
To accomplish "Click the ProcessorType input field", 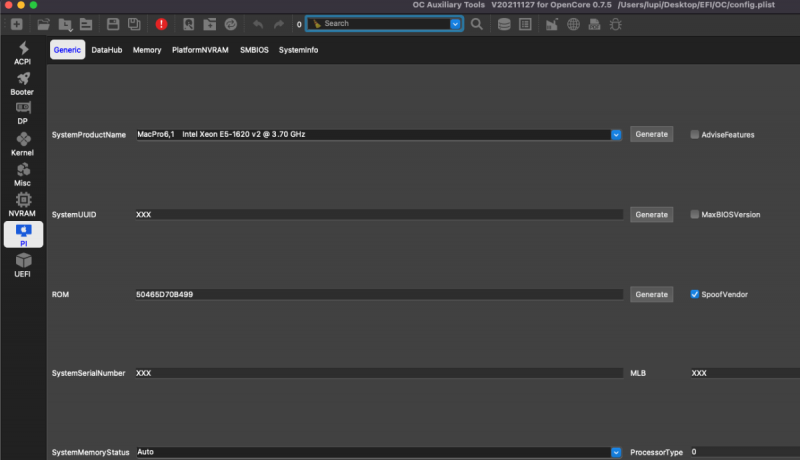I will 745,452.
